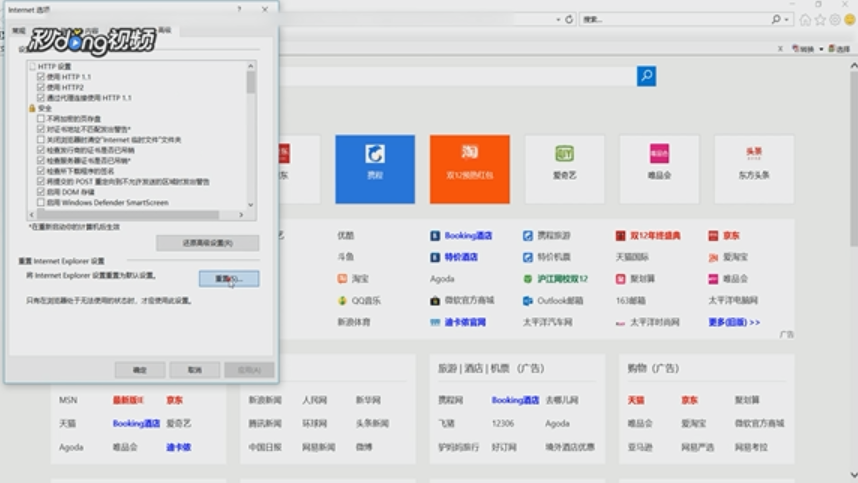Click the settings list scroll-down arrow
This screenshot has width=858, height=483.
coord(251,205)
